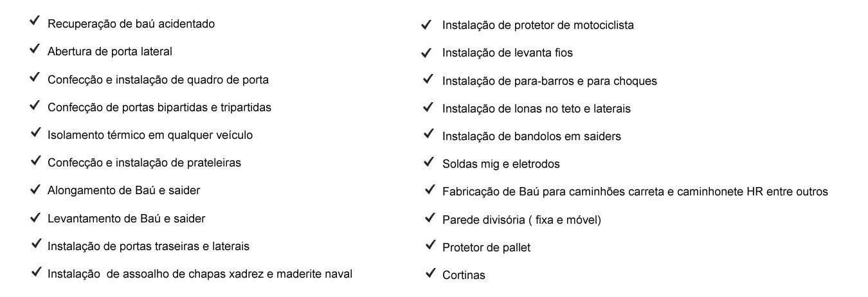Select Instalação de portas traseiras e laterais

tap(149, 246)
